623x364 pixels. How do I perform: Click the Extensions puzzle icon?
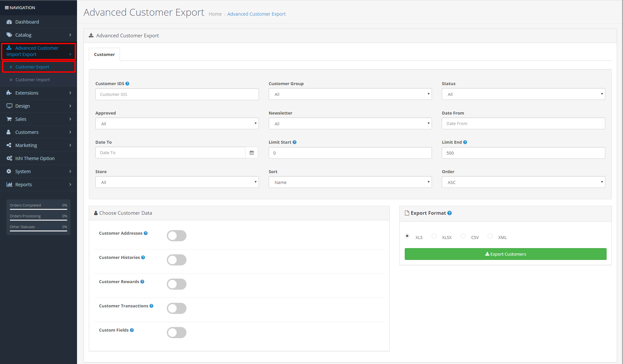point(9,93)
